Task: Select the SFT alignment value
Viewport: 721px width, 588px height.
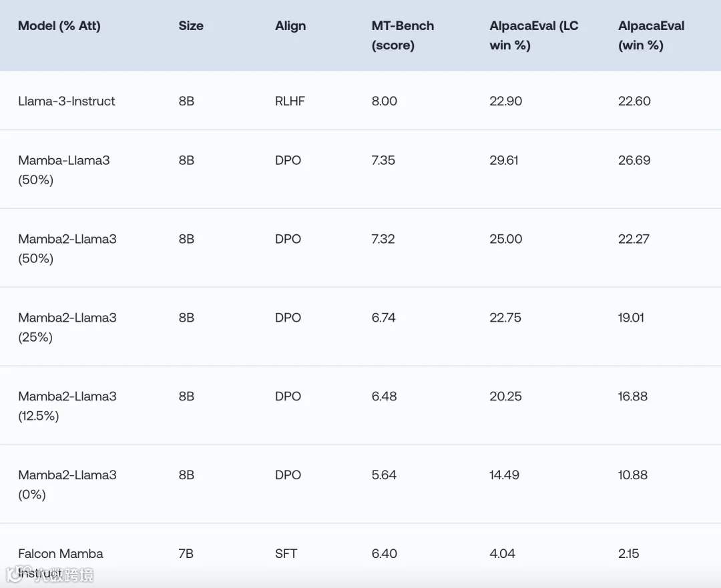Action: [x=286, y=553]
